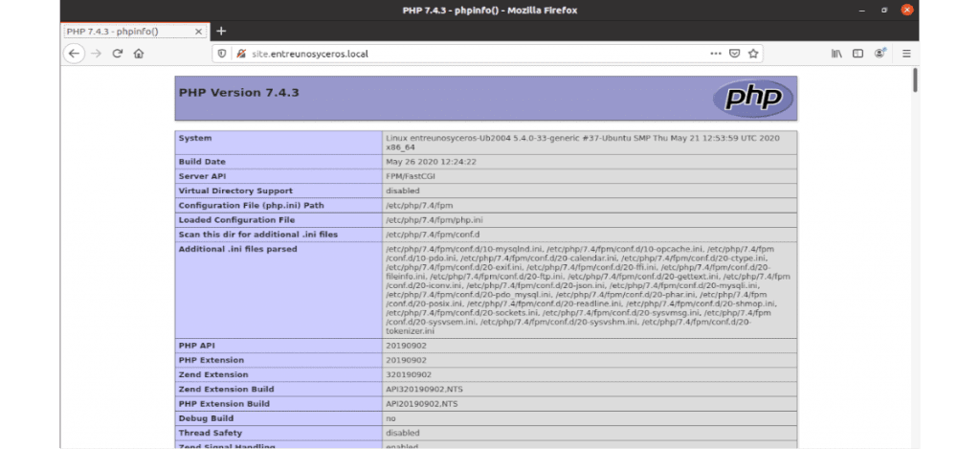This screenshot has height=449, width=980.
Task: Show insecure connection padlock details
Action: pyautogui.click(x=240, y=54)
